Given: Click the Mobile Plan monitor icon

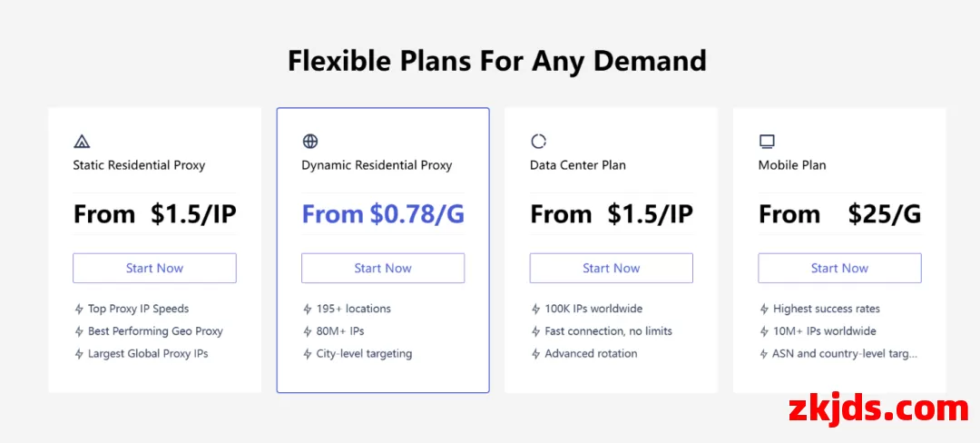Looking at the screenshot, I should pyautogui.click(x=767, y=142).
